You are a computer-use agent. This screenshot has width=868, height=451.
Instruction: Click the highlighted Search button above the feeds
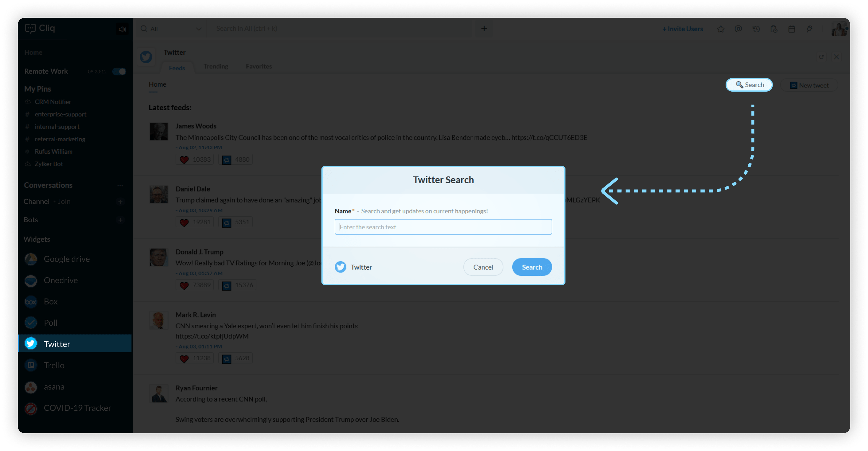point(749,85)
